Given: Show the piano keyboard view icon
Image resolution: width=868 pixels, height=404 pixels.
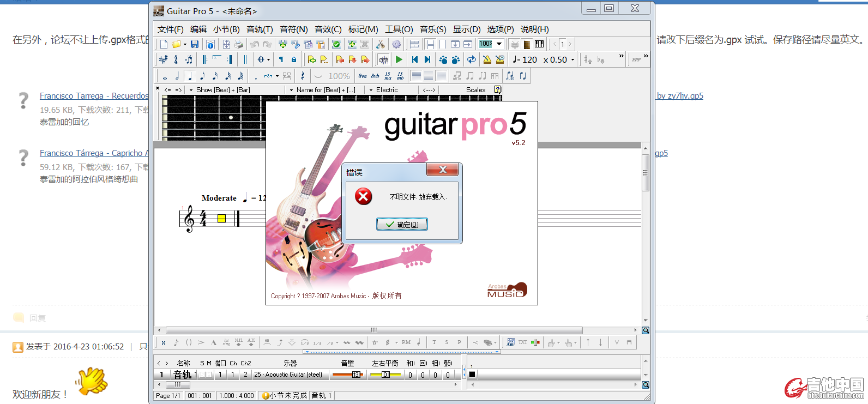Looking at the screenshot, I should tap(539, 44).
